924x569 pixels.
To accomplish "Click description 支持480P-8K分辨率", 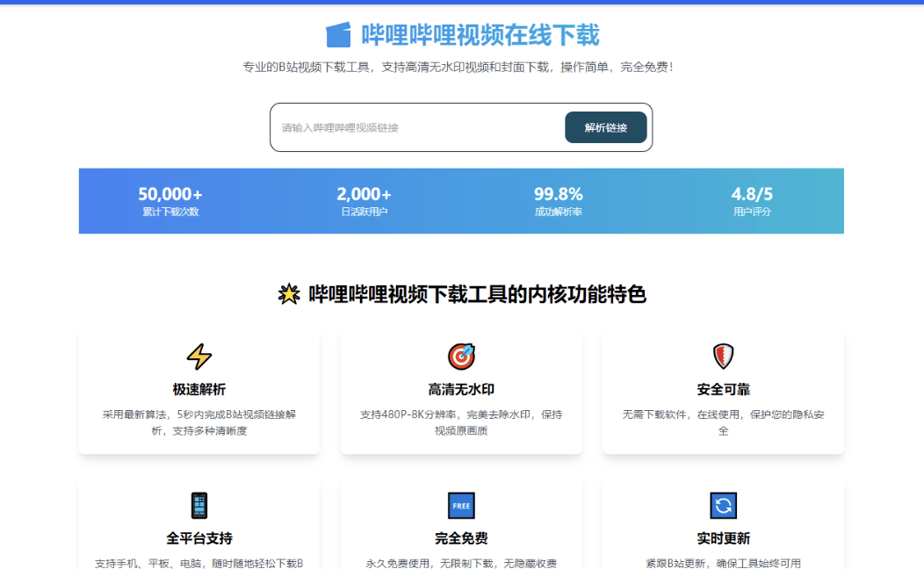I will pyautogui.click(x=461, y=422).
